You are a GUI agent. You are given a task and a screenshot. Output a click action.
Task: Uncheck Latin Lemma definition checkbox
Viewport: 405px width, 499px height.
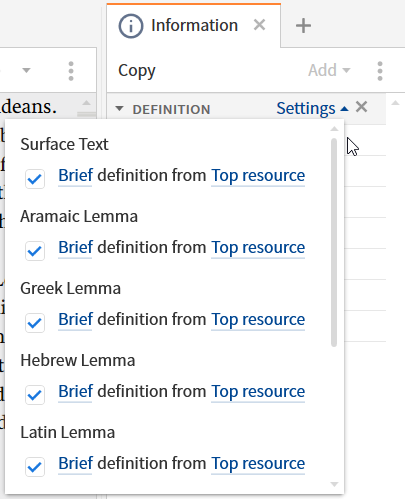[35, 467]
